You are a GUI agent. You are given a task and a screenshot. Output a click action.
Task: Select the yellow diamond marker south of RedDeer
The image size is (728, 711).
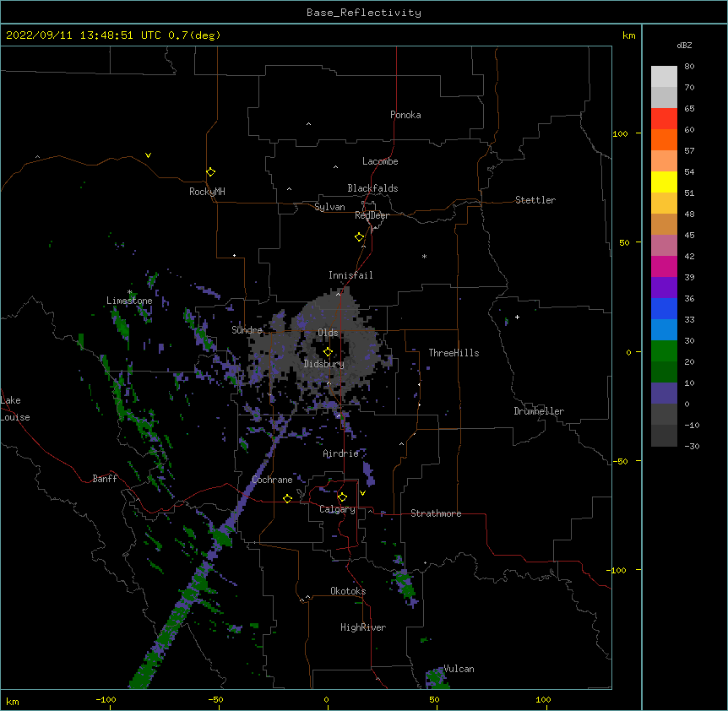coord(360,237)
